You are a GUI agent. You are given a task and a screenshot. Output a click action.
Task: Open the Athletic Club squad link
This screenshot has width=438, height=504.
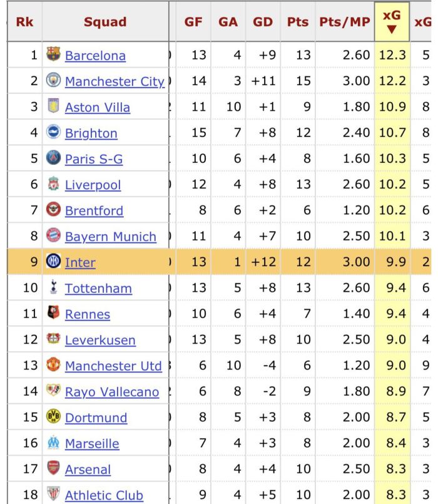click(104, 495)
